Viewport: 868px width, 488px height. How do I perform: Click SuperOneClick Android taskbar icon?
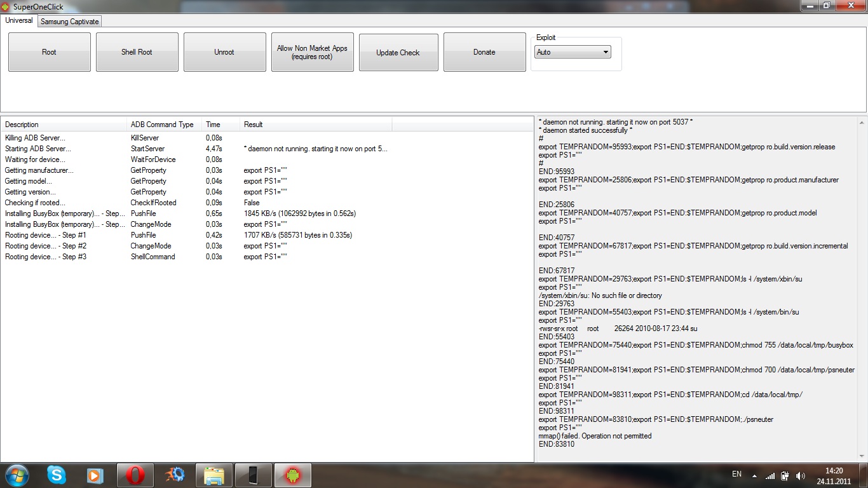(x=292, y=475)
